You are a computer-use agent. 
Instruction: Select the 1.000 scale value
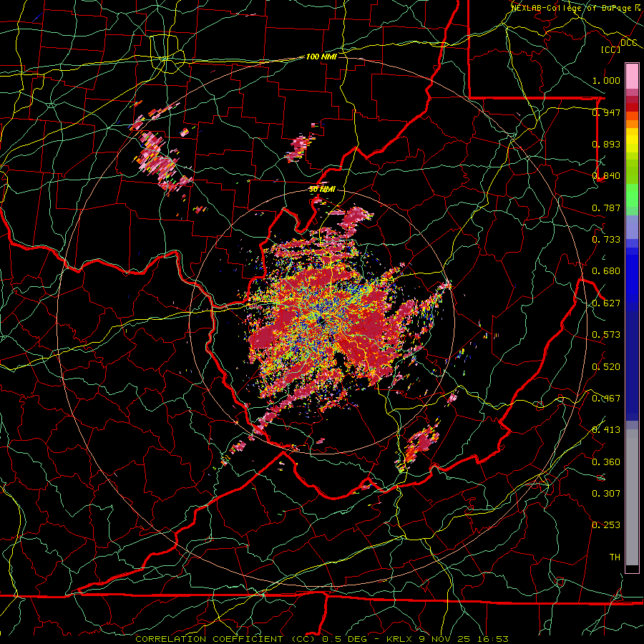pyautogui.click(x=606, y=80)
